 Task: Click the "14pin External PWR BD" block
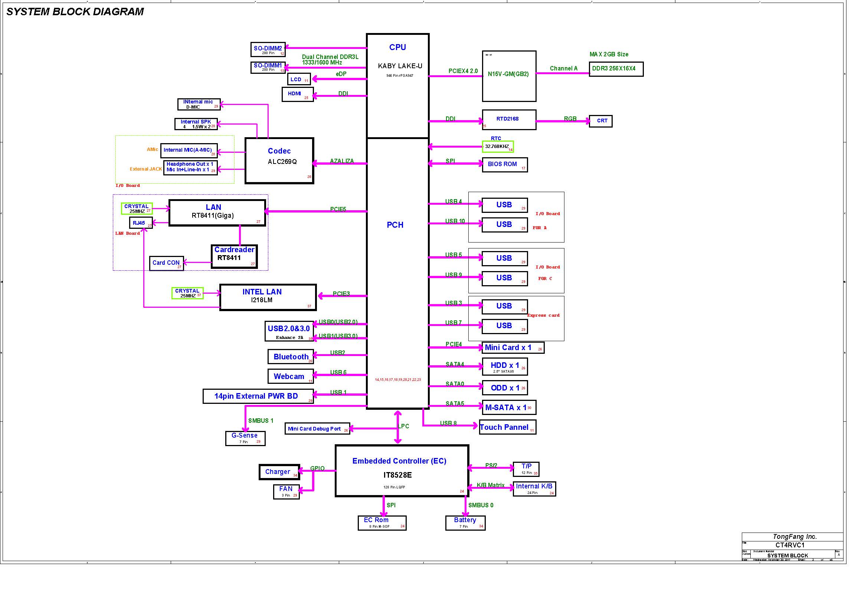(x=258, y=396)
